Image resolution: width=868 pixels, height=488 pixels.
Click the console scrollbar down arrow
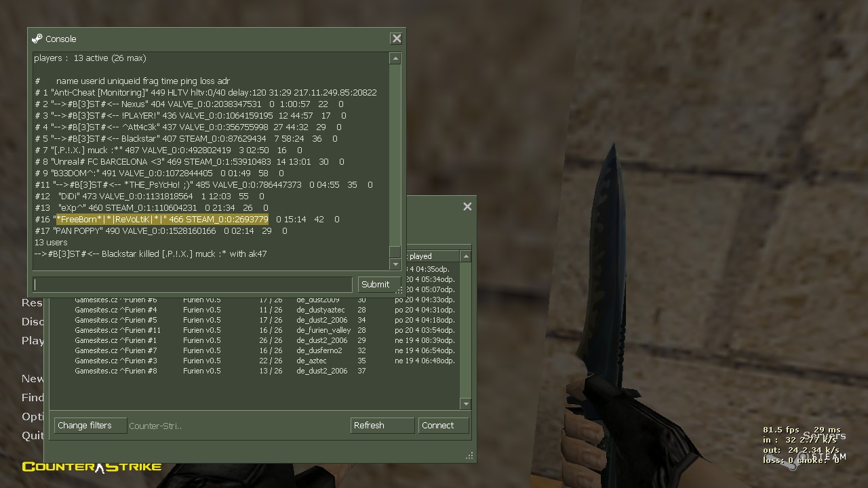coord(395,264)
